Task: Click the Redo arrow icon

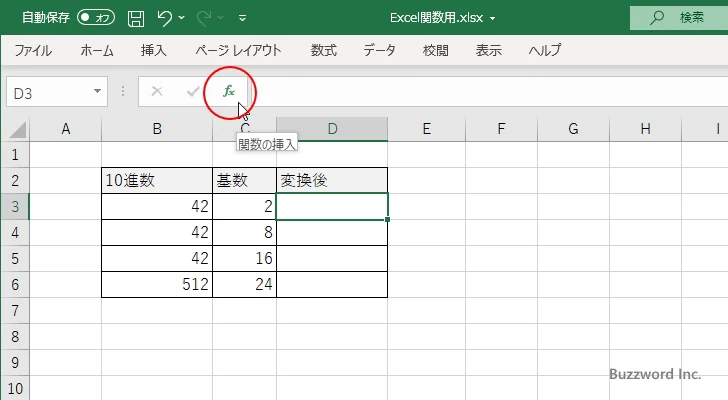Action: pos(204,18)
